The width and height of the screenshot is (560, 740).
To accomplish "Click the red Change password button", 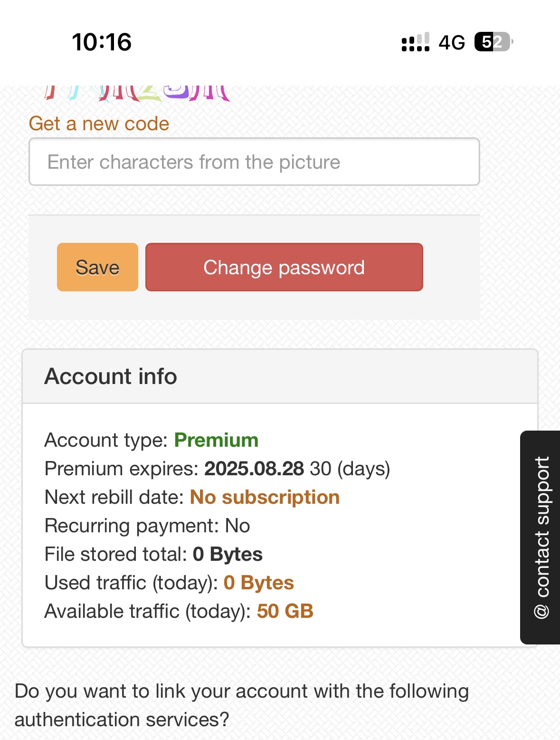I will [x=284, y=267].
